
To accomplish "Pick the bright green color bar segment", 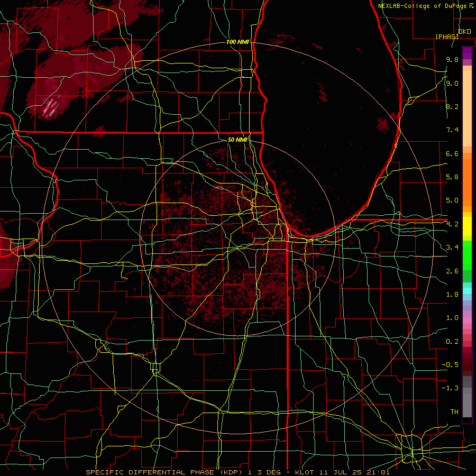I will click(467, 256).
